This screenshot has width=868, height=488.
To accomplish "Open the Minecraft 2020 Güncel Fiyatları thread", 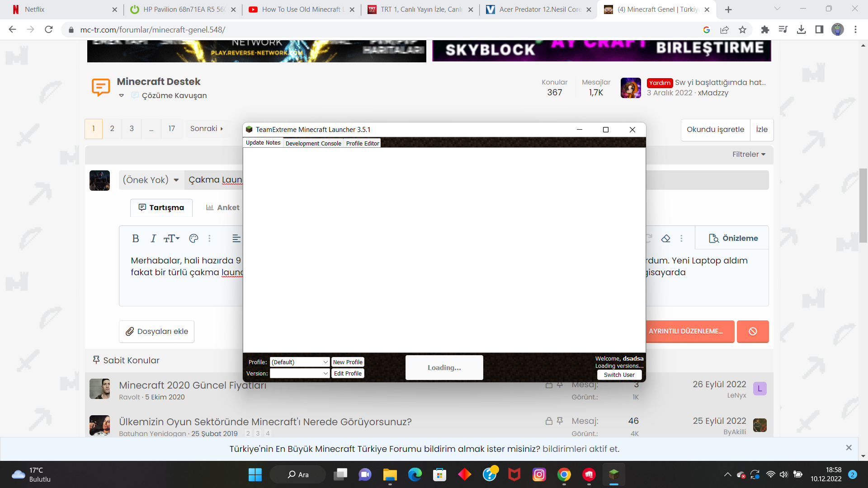I will point(193,385).
